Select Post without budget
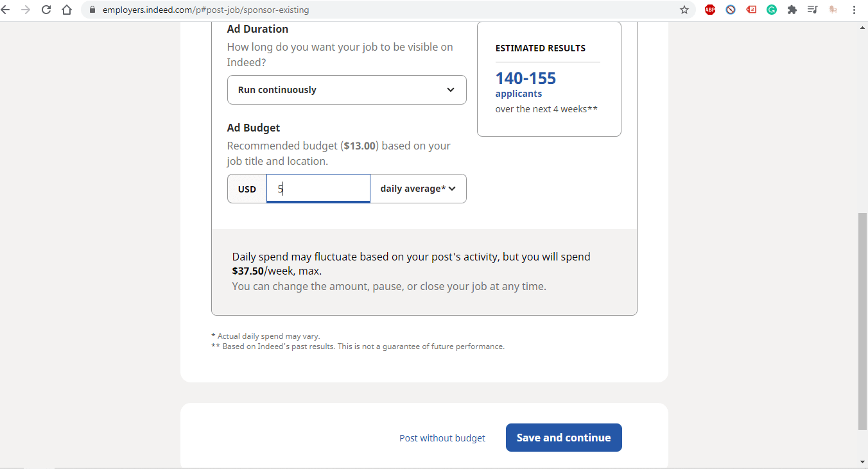Image resolution: width=868 pixels, height=469 pixels. (x=442, y=438)
